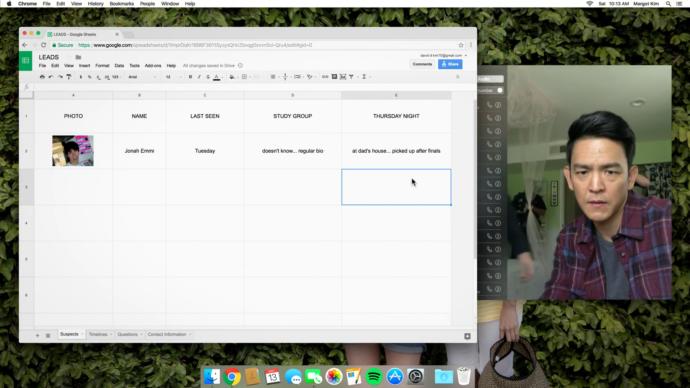The image size is (690, 388).
Task: Reload the page in Chrome
Action: [x=43, y=45]
